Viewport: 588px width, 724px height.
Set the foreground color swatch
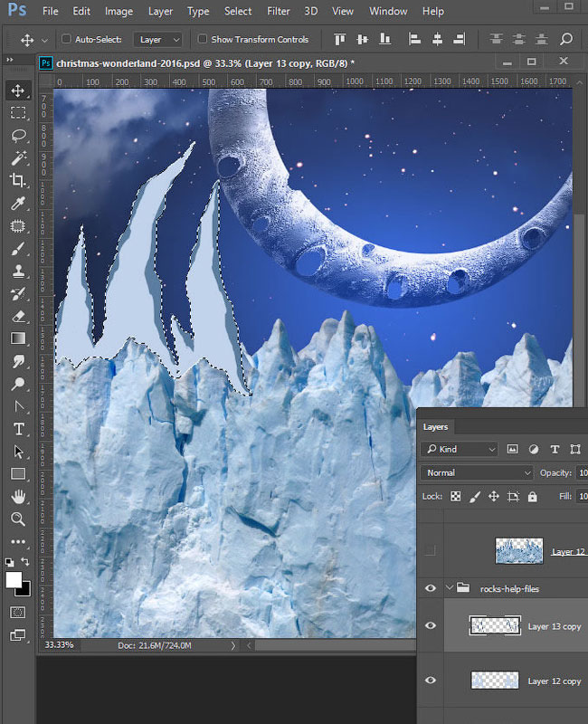pos(13,579)
